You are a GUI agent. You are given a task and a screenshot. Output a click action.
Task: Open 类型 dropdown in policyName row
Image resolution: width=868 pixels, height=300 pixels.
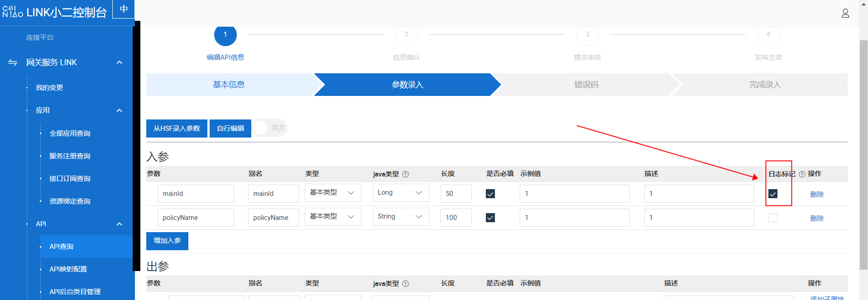332,217
